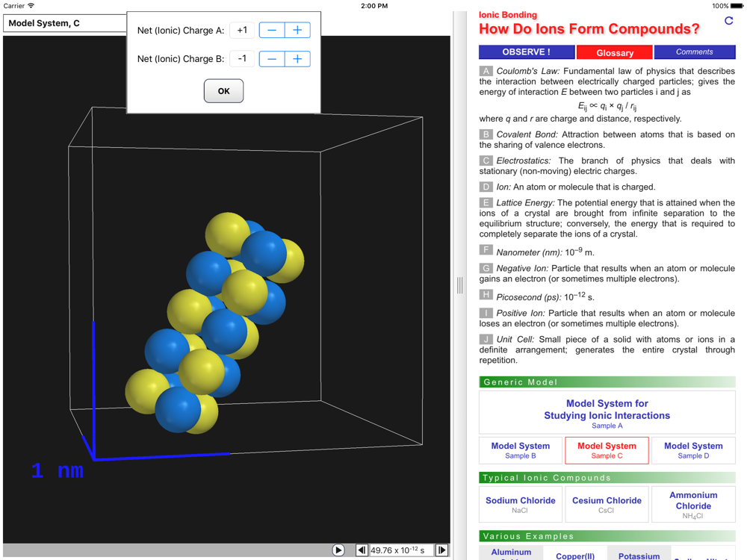Open the Glossary tab
The image size is (747, 560).
(x=615, y=52)
